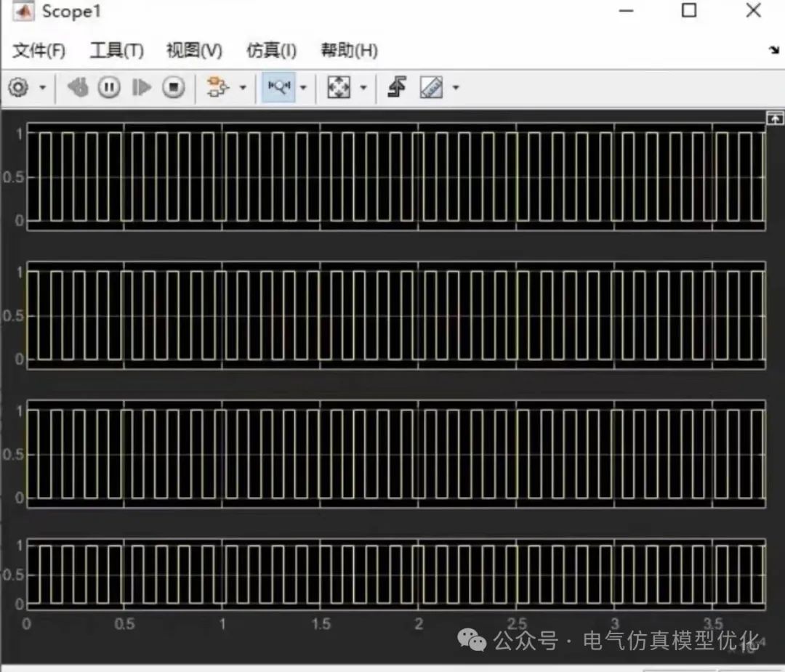Close the Scope1 window

point(754,10)
